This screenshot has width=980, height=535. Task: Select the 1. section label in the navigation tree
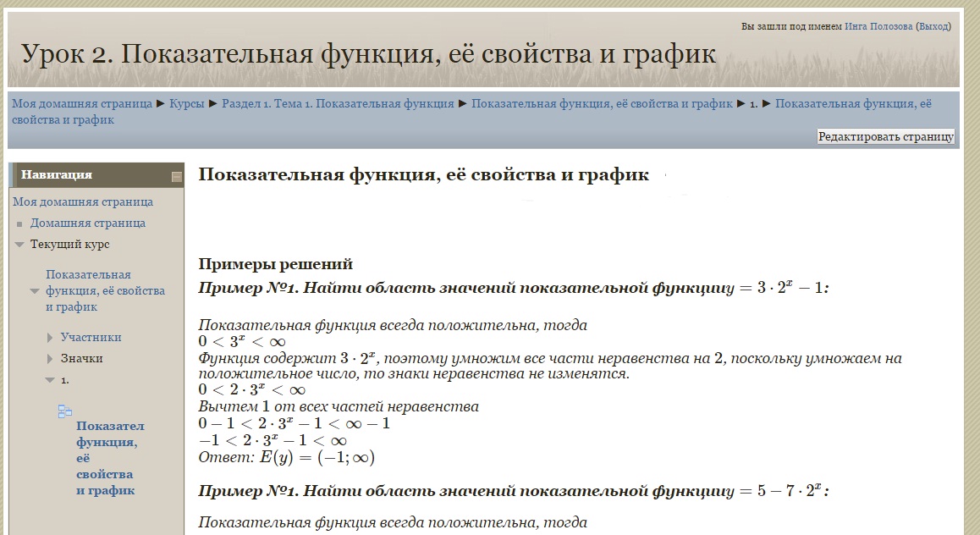click(65, 380)
